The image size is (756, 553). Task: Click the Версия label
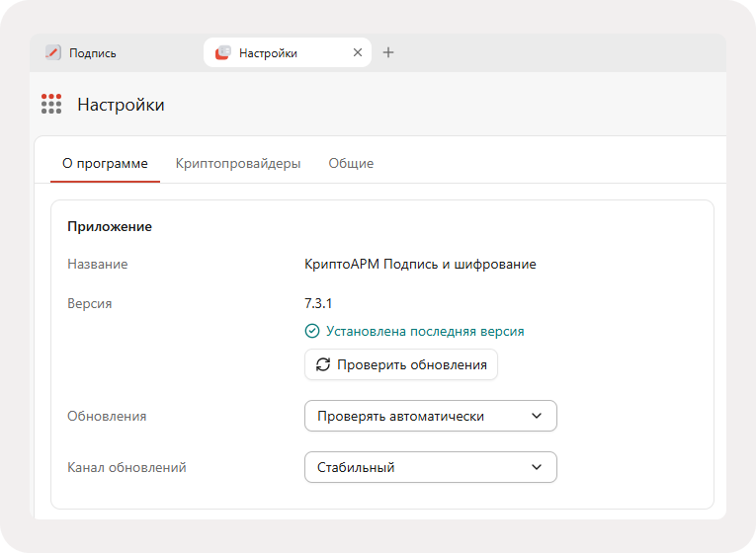(x=90, y=304)
